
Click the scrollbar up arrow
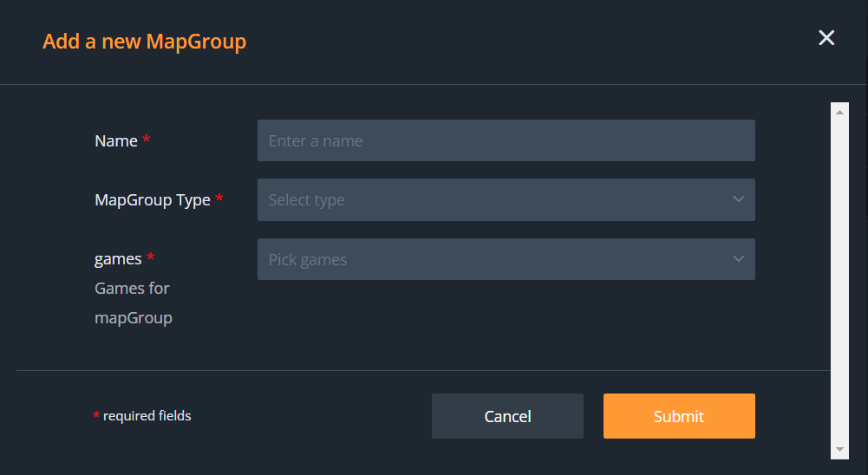[839, 111]
